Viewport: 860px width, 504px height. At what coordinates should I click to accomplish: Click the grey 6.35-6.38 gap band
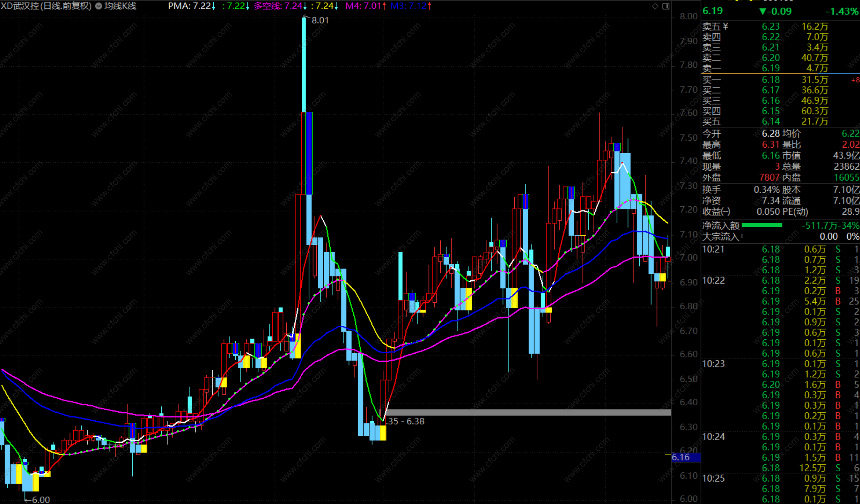click(528, 413)
